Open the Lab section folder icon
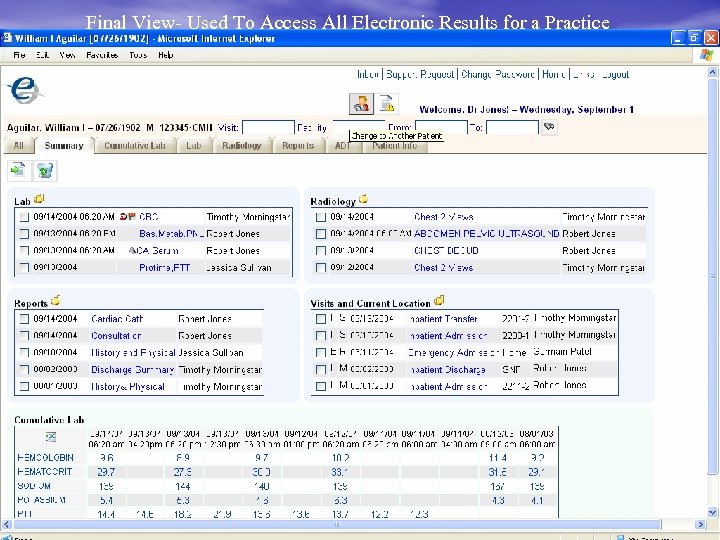720x540 pixels. 39,199
